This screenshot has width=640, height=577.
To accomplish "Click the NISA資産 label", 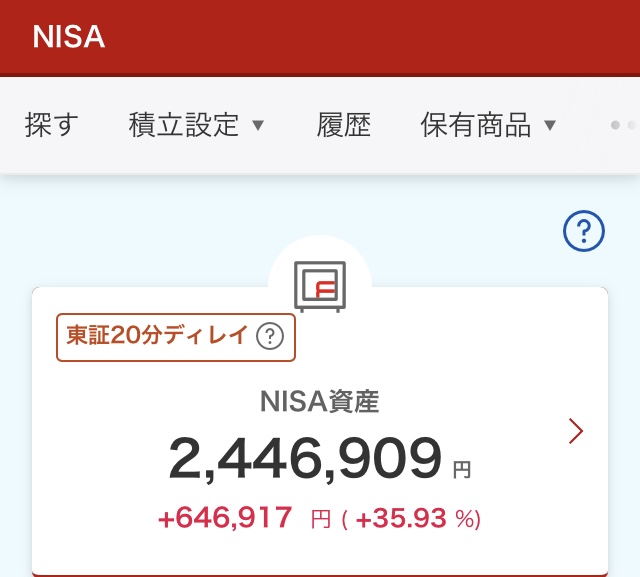I will 320,402.
